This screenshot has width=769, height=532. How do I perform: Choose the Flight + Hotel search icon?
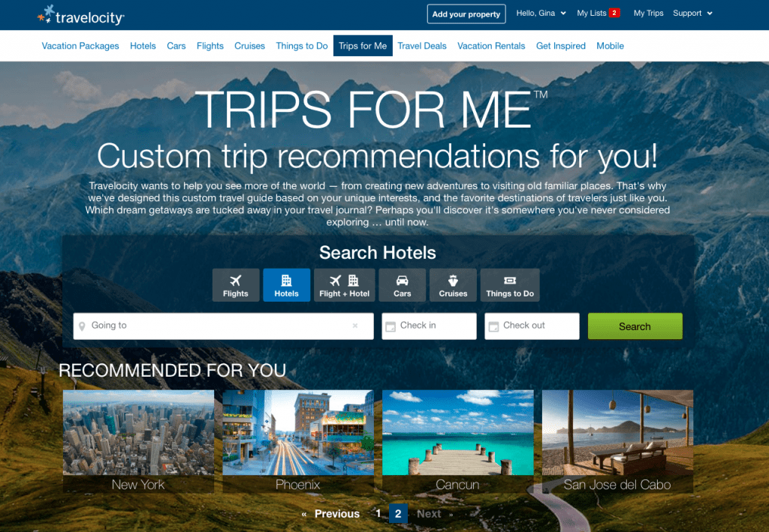344,285
